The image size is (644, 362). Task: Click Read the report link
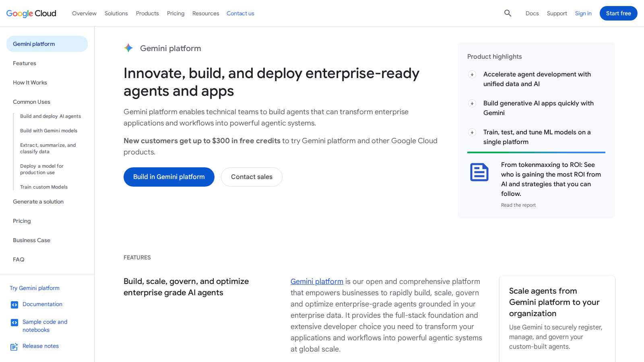[x=518, y=205]
